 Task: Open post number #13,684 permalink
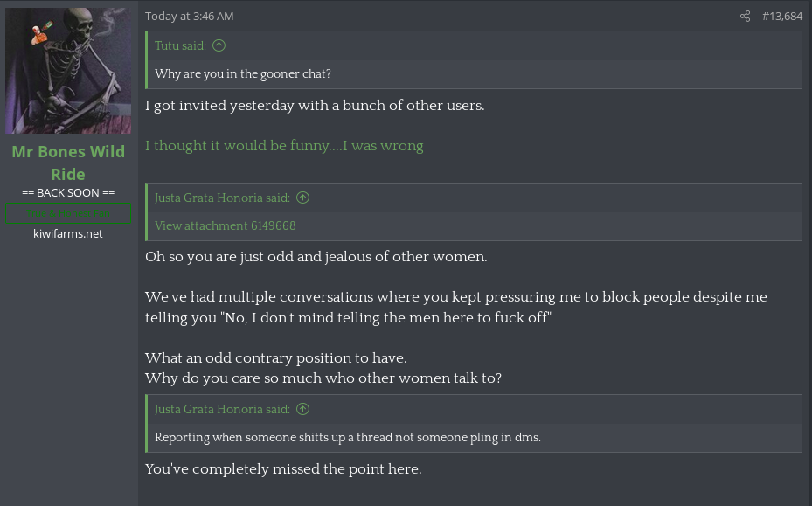click(x=781, y=17)
